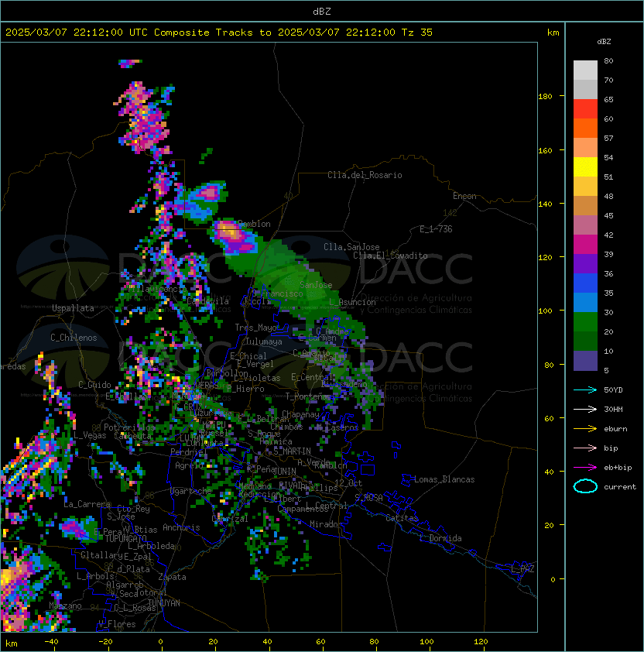Pick the light gray swatch atop dBZ scale
Viewport: 644px width, 652px height.
point(585,70)
